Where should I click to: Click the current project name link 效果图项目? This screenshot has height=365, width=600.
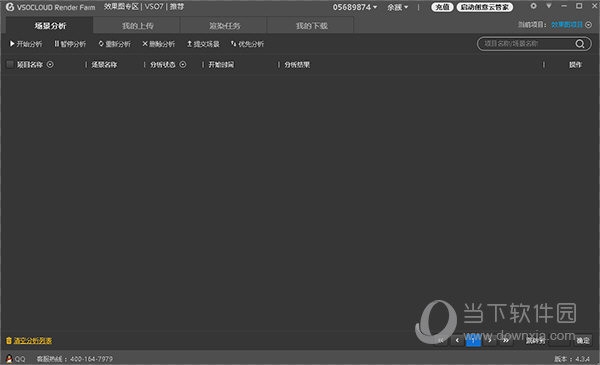click(567, 25)
